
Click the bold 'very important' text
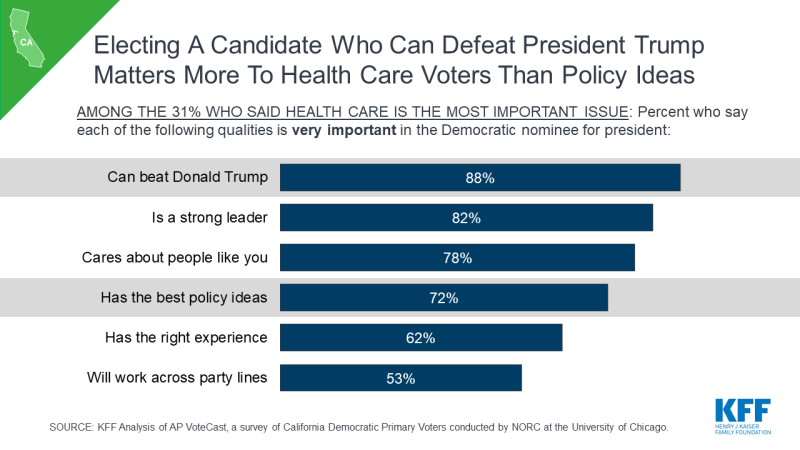tap(344, 130)
